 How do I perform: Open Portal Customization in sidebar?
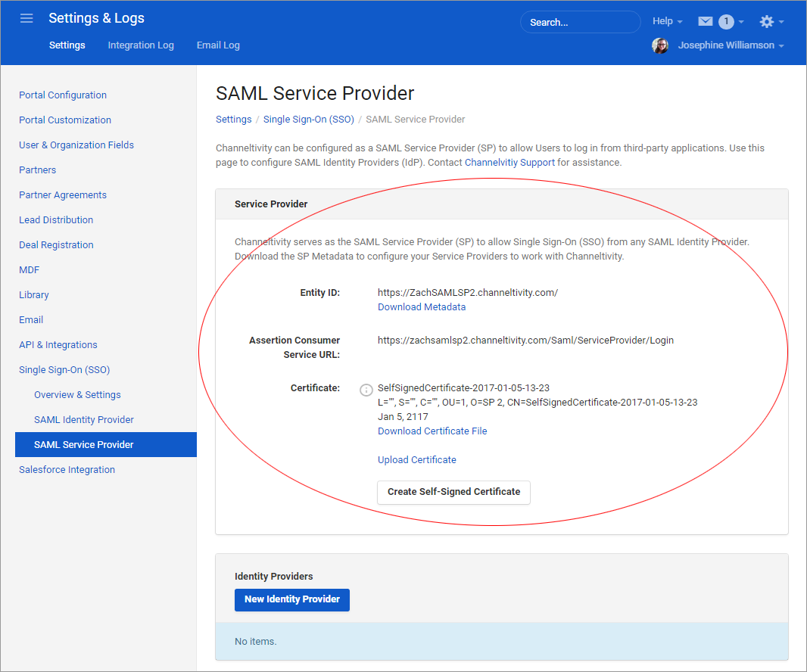click(65, 120)
